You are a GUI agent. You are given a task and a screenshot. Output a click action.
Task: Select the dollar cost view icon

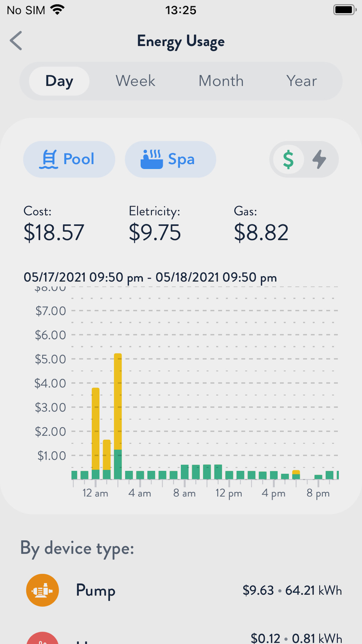tap(288, 159)
